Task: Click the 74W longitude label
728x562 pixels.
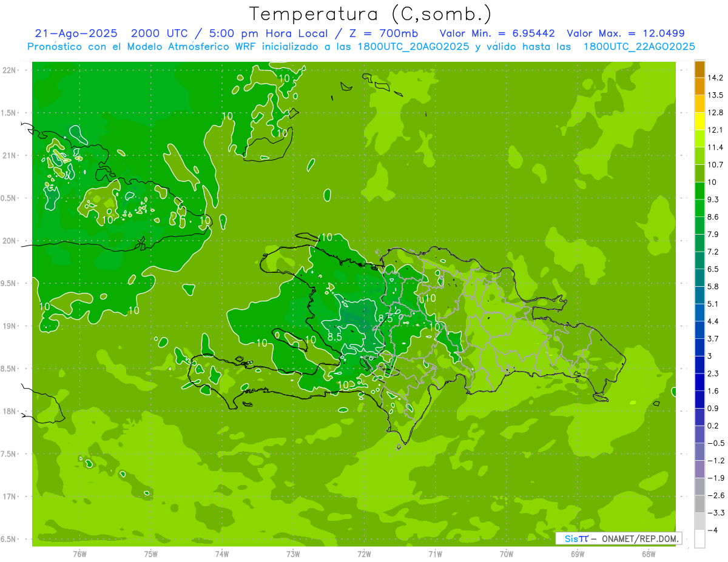Action: [222, 554]
